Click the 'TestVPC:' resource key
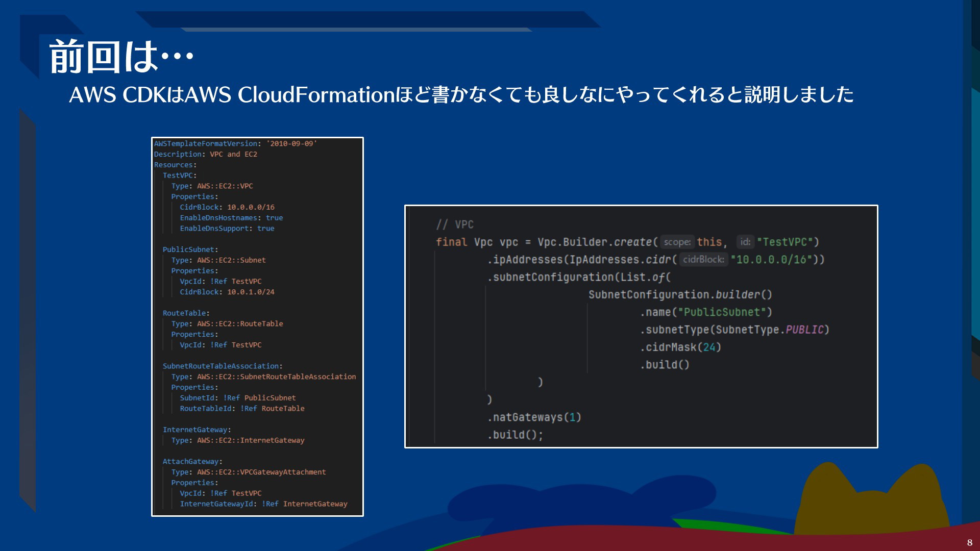This screenshot has height=551, width=980. pos(180,176)
